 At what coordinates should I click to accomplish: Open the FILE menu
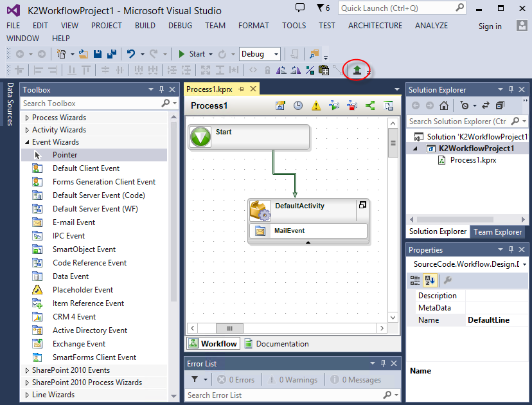tap(13, 26)
